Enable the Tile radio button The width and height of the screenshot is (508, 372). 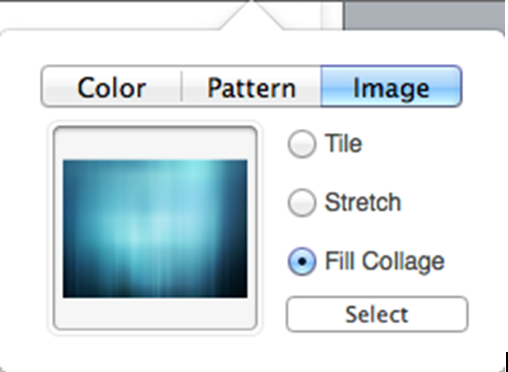[x=302, y=144]
